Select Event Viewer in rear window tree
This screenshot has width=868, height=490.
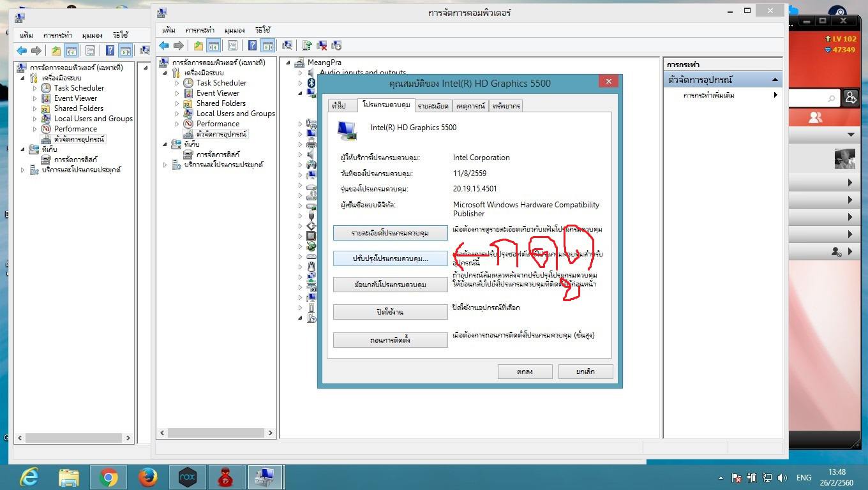[x=75, y=98]
